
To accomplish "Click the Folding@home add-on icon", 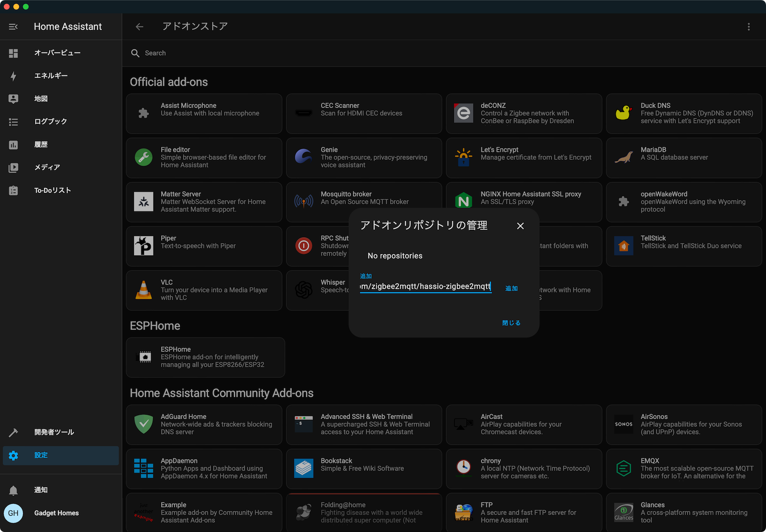I will click(x=304, y=512).
